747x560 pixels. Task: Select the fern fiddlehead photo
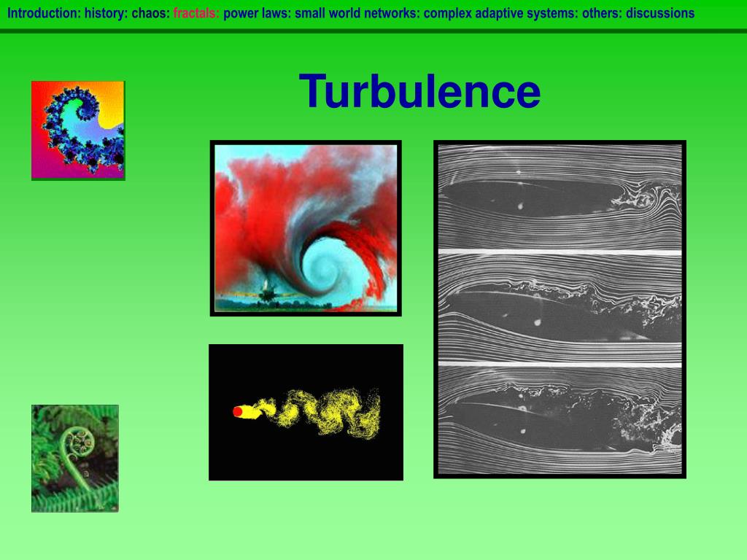click(75, 459)
